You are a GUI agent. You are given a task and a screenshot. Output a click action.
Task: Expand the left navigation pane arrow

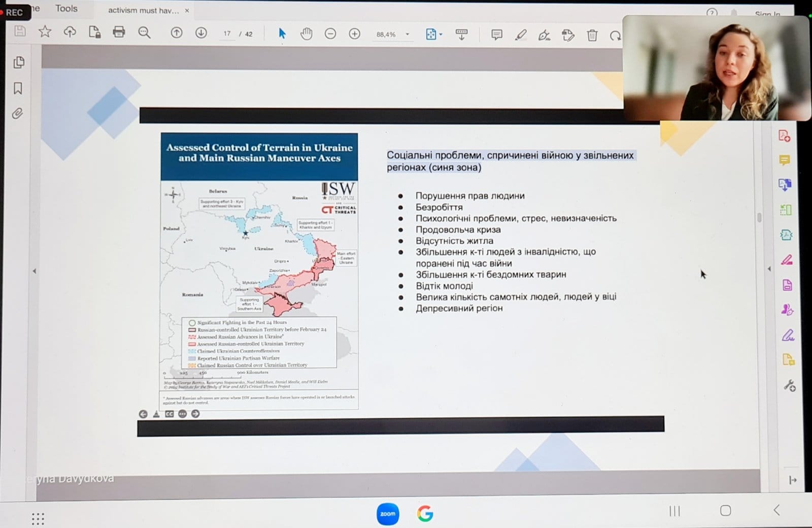pyautogui.click(x=35, y=271)
